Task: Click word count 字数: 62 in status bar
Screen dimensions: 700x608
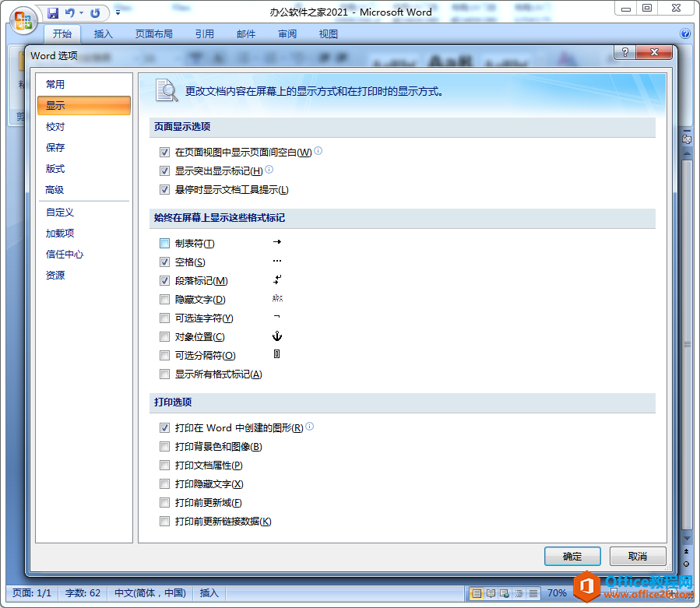Action: pos(83,593)
